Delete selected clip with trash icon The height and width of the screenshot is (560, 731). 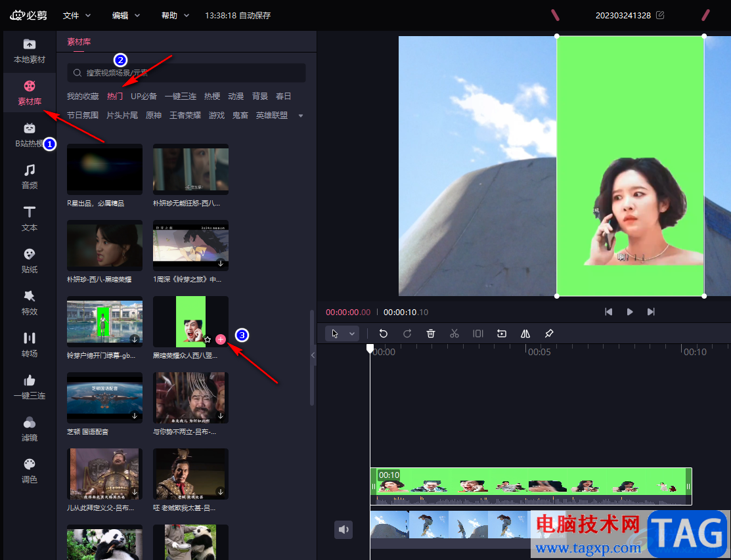(x=431, y=334)
